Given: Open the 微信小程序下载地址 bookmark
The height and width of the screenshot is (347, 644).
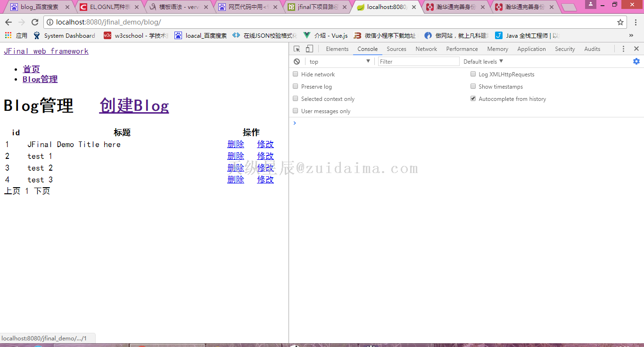Looking at the screenshot, I should [x=385, y=35].
